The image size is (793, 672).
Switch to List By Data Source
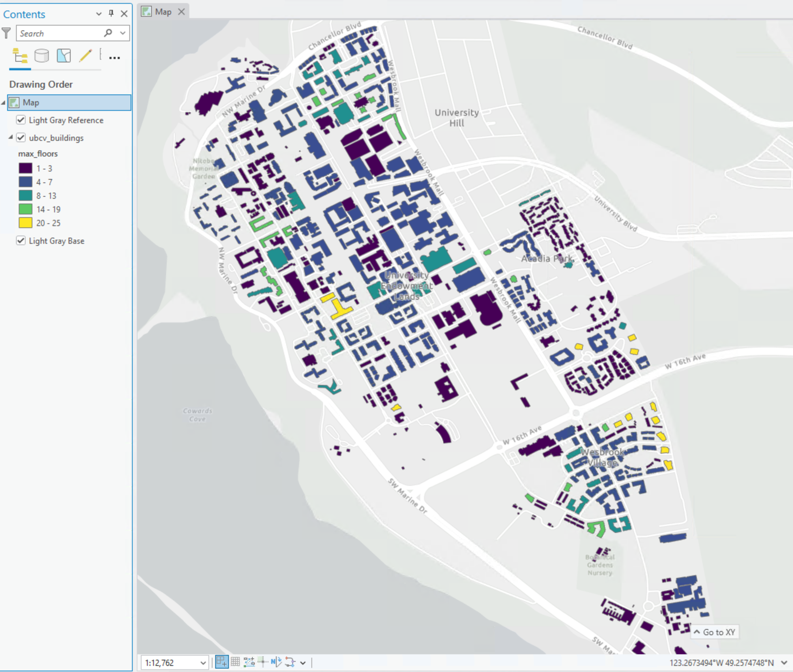pos(42,56)
